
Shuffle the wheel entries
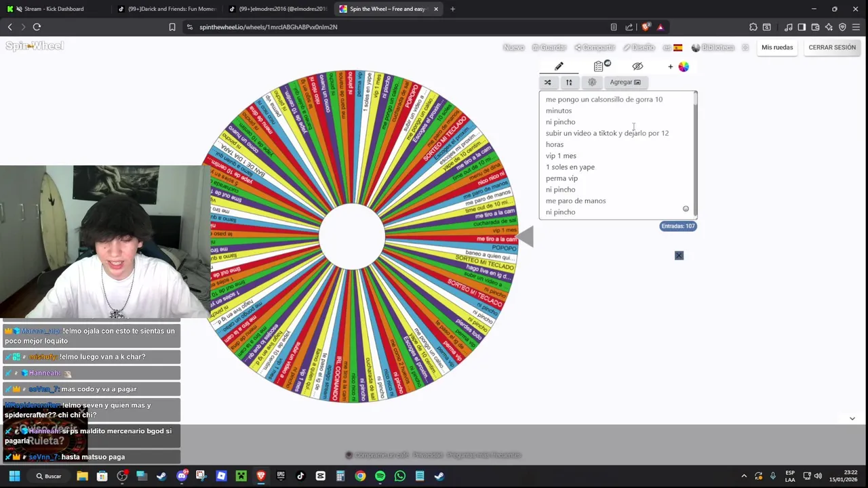547,82
